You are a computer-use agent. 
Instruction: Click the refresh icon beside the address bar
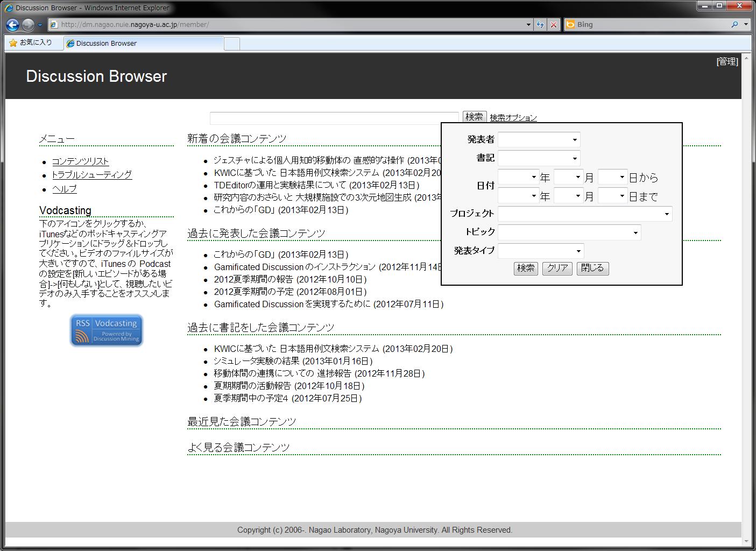540,25
